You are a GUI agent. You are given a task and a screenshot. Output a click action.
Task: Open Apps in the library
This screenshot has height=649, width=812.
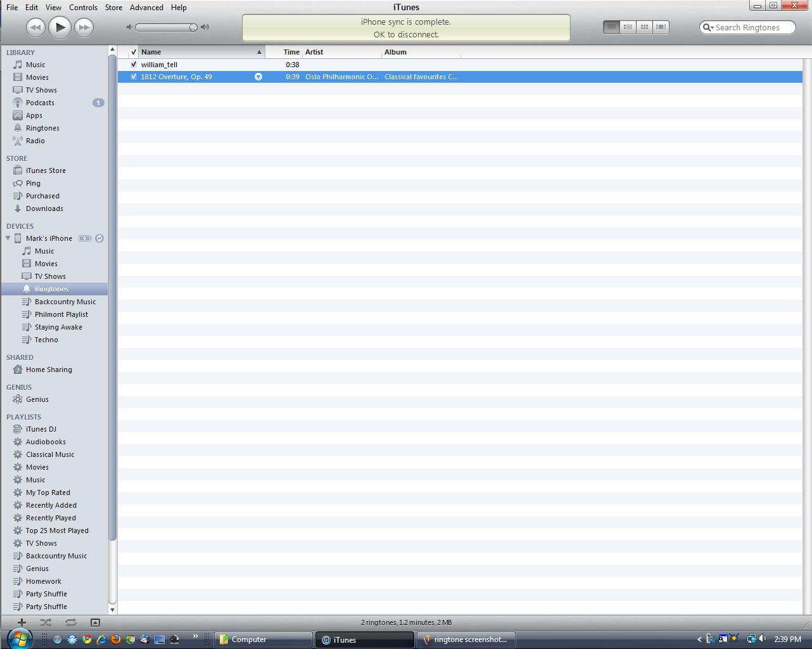(34, 115)
